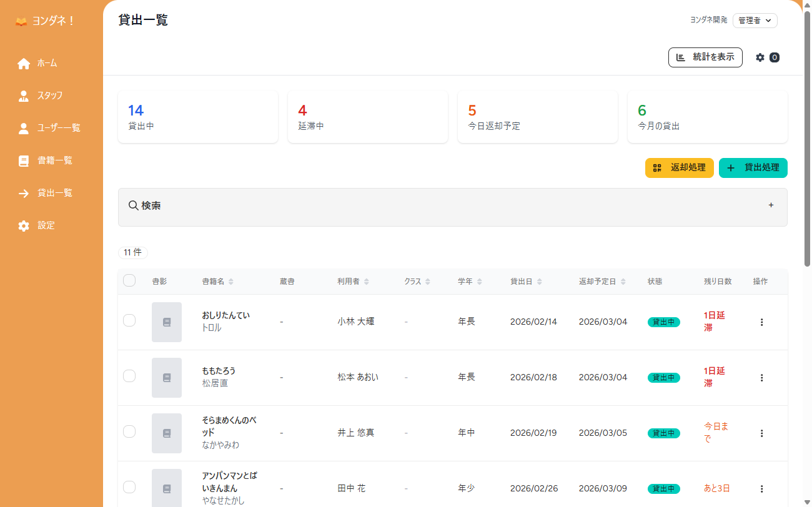The image size is (812, 507).
Task: Click the Staff (スタッフ) person icon
Action: point(24,96)
